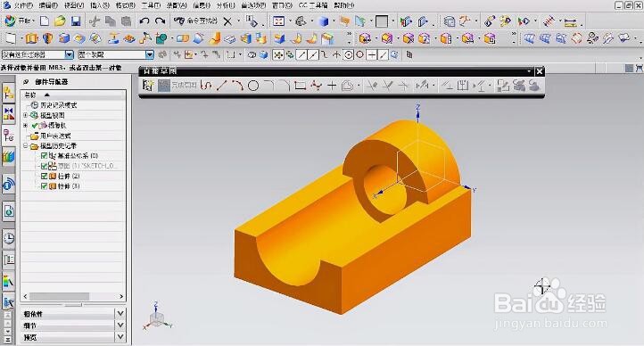Open the Reuse Library sidebar tab

click(x=9, y=156)
